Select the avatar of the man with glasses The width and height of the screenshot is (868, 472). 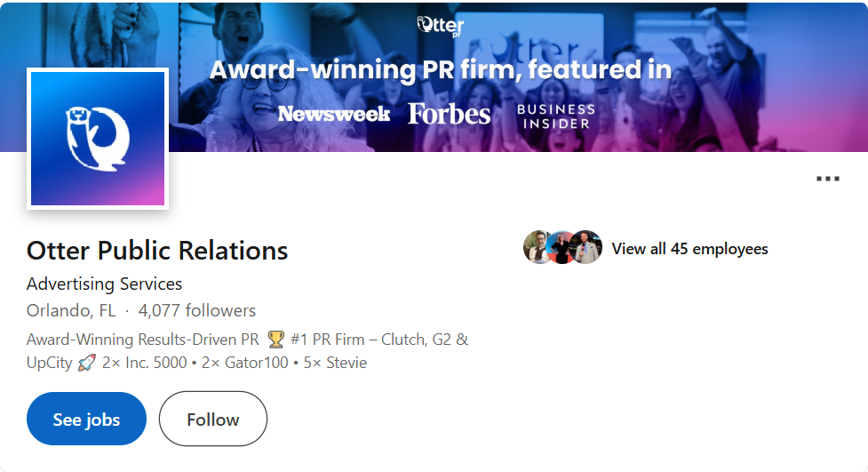(x=538, y=248)
